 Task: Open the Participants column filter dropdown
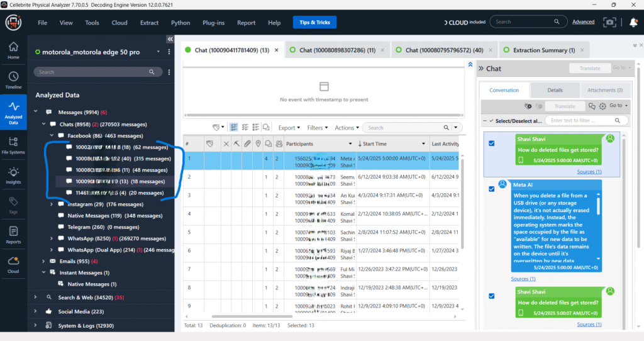coord(350,144)
